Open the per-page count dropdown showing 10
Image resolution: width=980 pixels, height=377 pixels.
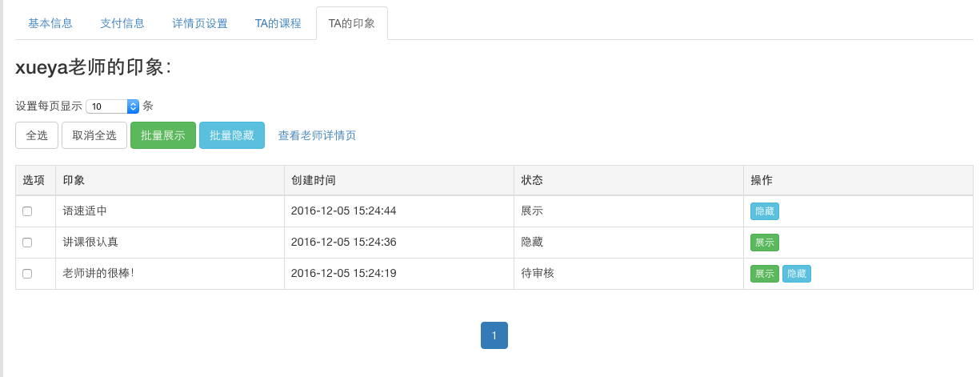tap(113, 106)
